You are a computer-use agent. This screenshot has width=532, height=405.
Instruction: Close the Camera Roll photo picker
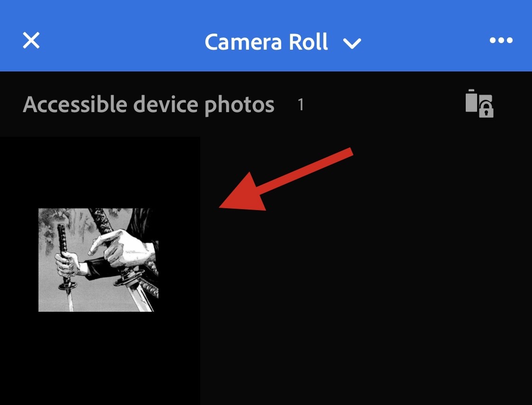[x=31, y=41]
